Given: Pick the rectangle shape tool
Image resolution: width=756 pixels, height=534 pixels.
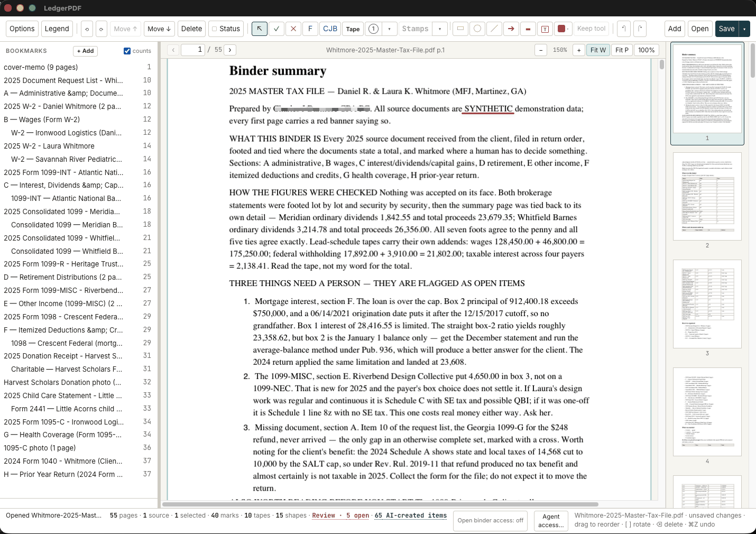Looking at the screenshot, I should pos(460,29).
